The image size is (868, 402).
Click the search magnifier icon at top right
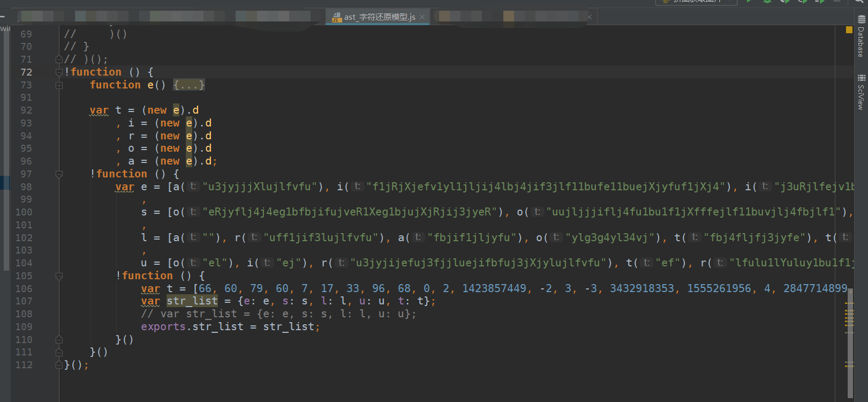pyautogui.click(x=859, y=2)
